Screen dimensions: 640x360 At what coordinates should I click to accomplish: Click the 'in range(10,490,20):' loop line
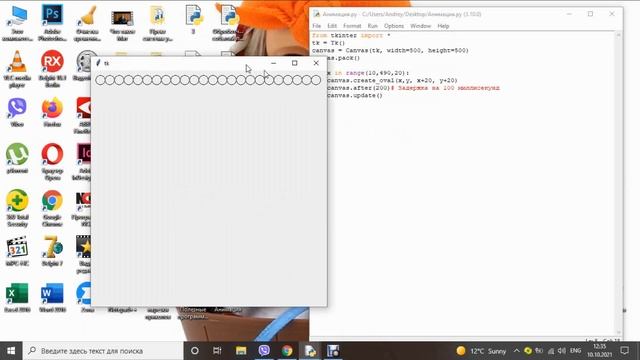pos(368,73)
